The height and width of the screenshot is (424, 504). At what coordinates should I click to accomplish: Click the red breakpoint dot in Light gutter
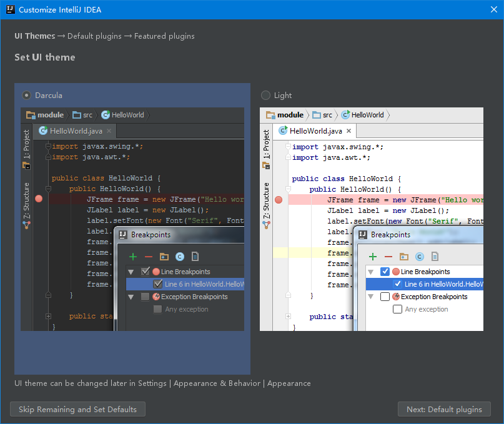[x=279, y=200]
